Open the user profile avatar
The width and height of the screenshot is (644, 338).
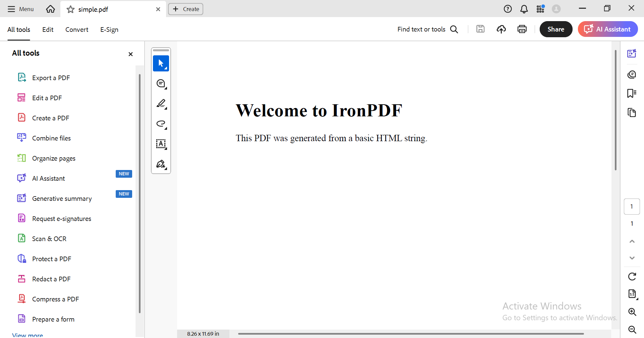pyautogui.click(x=556, y=9)
